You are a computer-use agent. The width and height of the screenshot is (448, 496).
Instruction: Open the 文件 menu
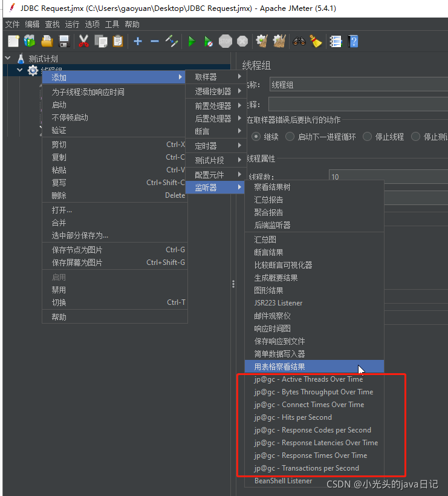click(12, 24)
